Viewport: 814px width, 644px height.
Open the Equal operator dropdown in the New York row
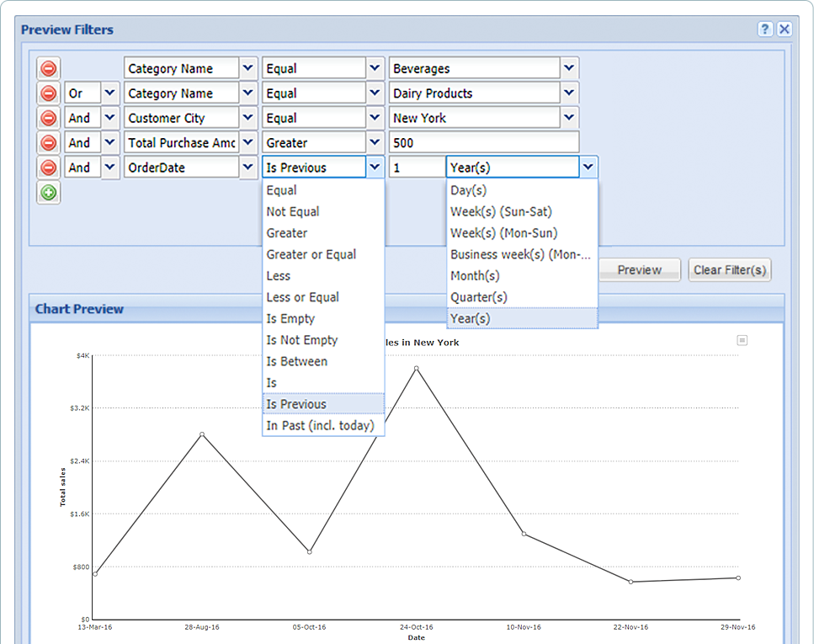pos(375,118)
